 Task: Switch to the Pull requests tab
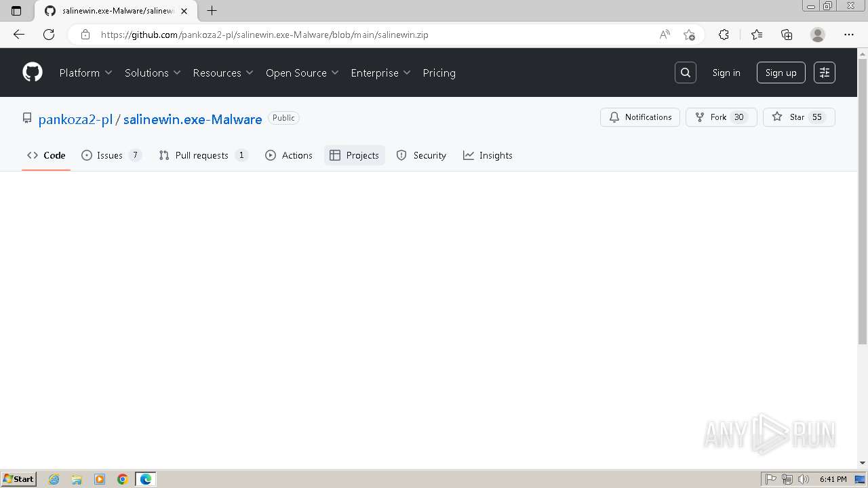[x=203, y=155]
